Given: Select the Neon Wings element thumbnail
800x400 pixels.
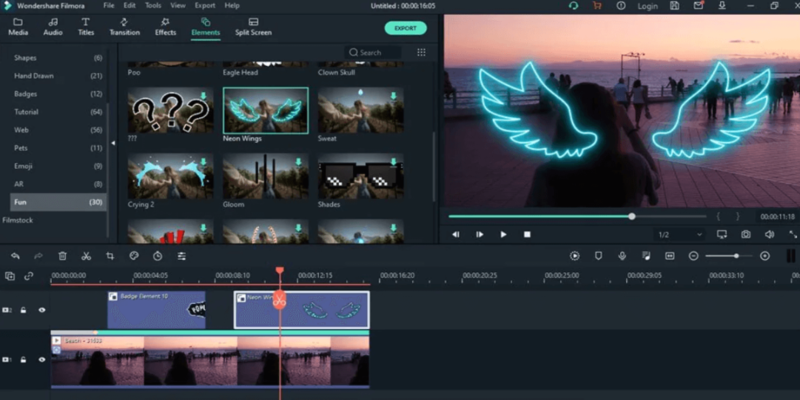Looking at the screenshot, I should (265, 110).
